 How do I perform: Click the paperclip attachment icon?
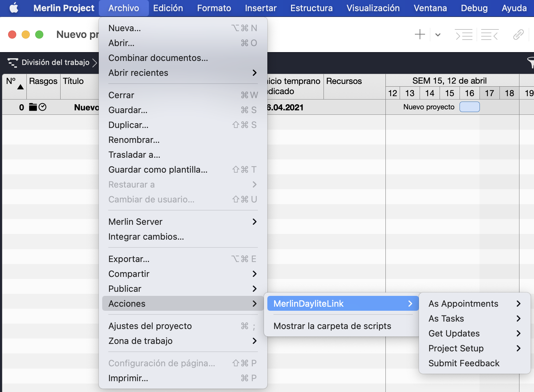click(x=518, y=35)
